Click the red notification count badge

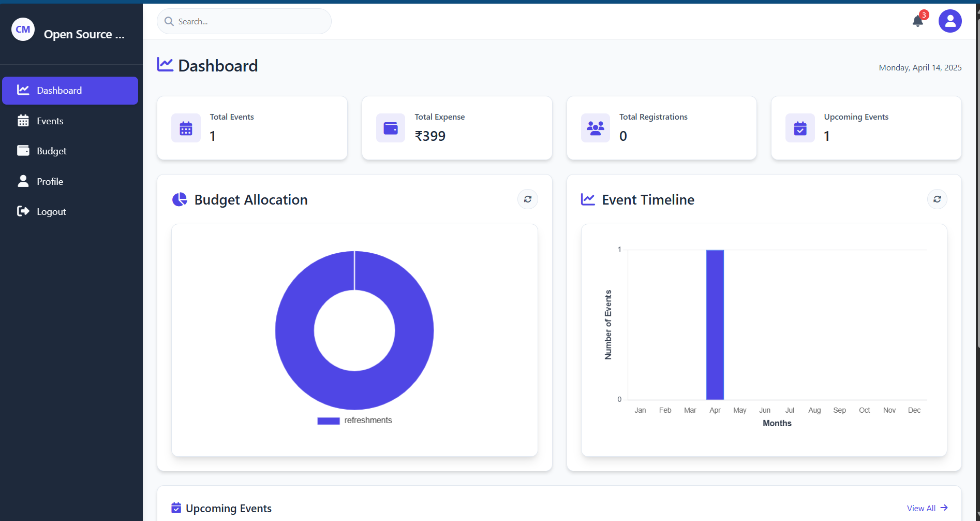(924, 15)
